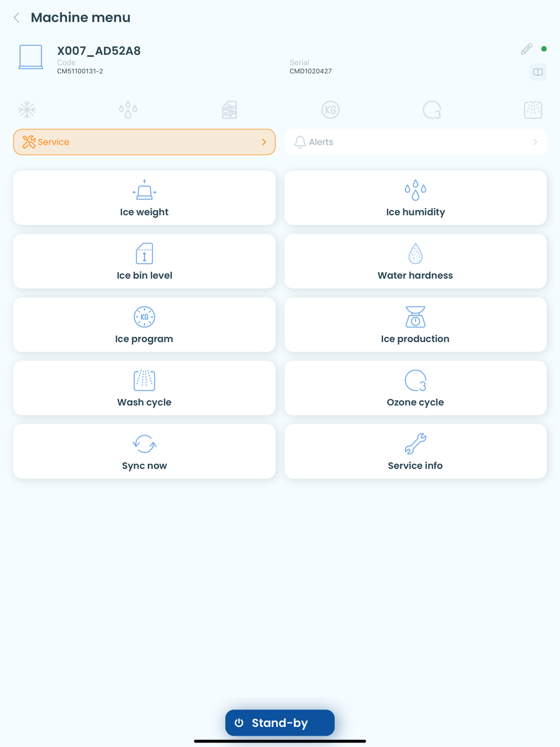Tap the snowflake status icon
Image resolution: width=560 pixels, height=747 pixels.
(x=27, y=110)
